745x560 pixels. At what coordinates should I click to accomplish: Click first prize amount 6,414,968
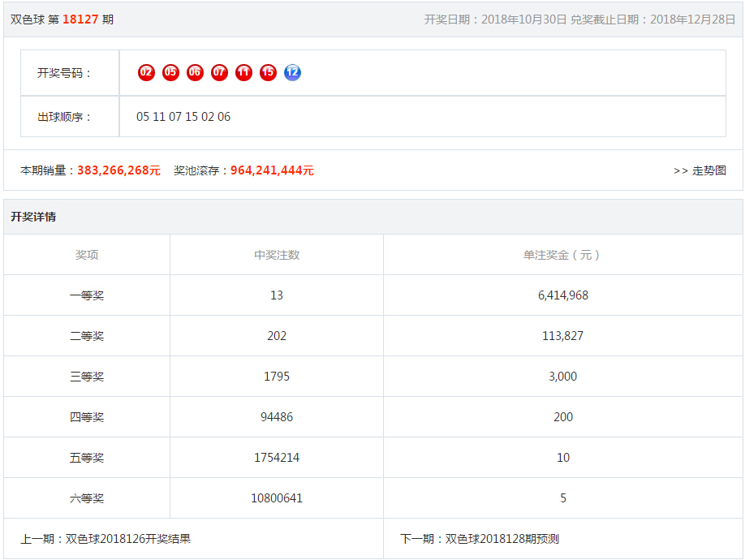coord(563,295)
